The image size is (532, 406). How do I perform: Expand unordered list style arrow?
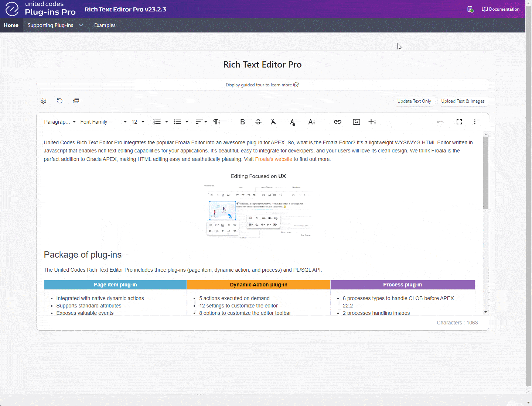(x=187, y=122)
